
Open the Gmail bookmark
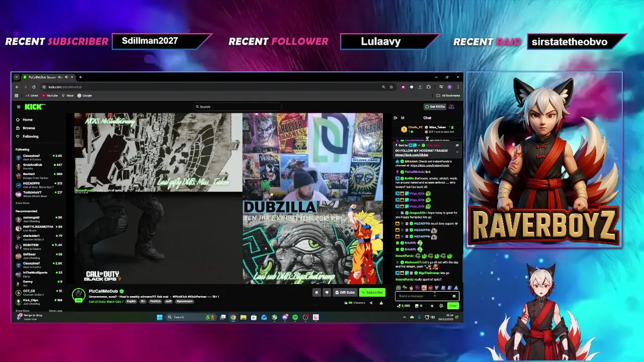point(32,96)
